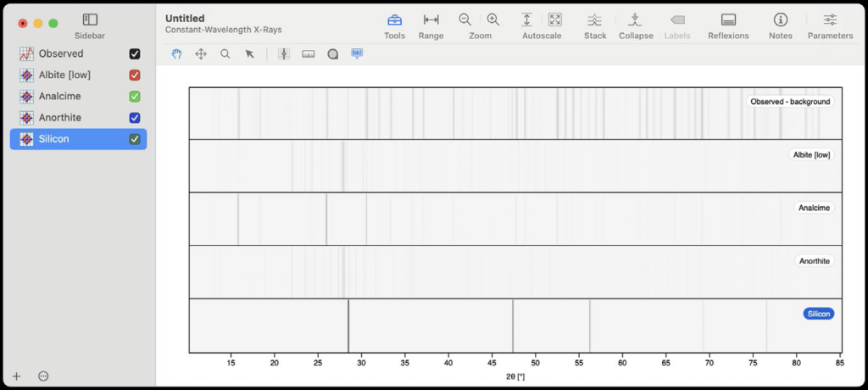
Task: Collapse the patterns view
Action: [x=635, y=20]
